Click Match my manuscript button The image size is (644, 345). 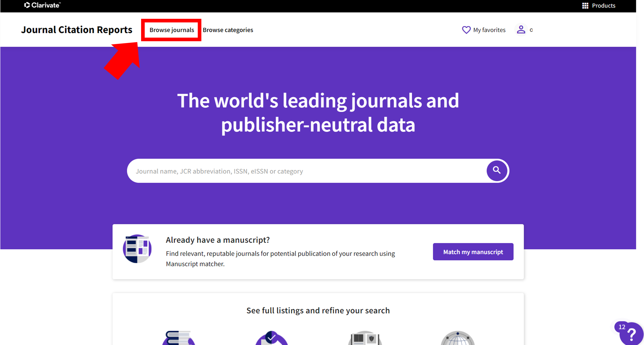tap(473, 252)
